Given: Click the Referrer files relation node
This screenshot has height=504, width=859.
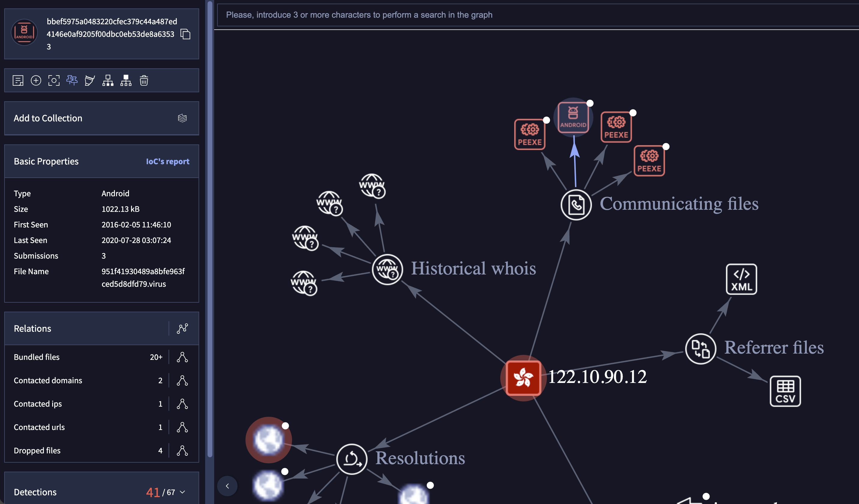Looking at the screenshot, I should tap(701, 349).
